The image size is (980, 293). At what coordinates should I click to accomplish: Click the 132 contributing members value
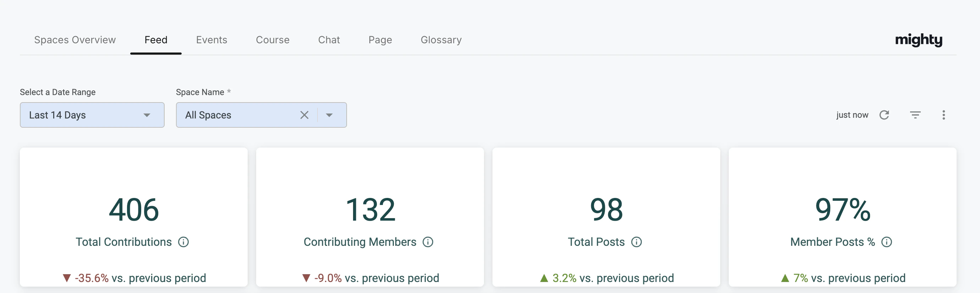370,210
